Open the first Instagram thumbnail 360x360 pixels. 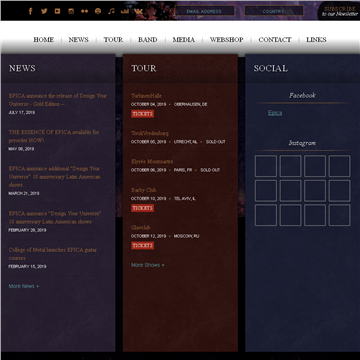266,166
